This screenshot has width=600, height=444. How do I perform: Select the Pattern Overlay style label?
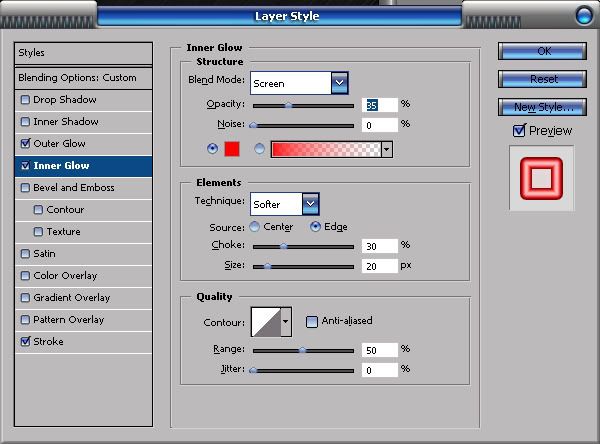(68, 320)
